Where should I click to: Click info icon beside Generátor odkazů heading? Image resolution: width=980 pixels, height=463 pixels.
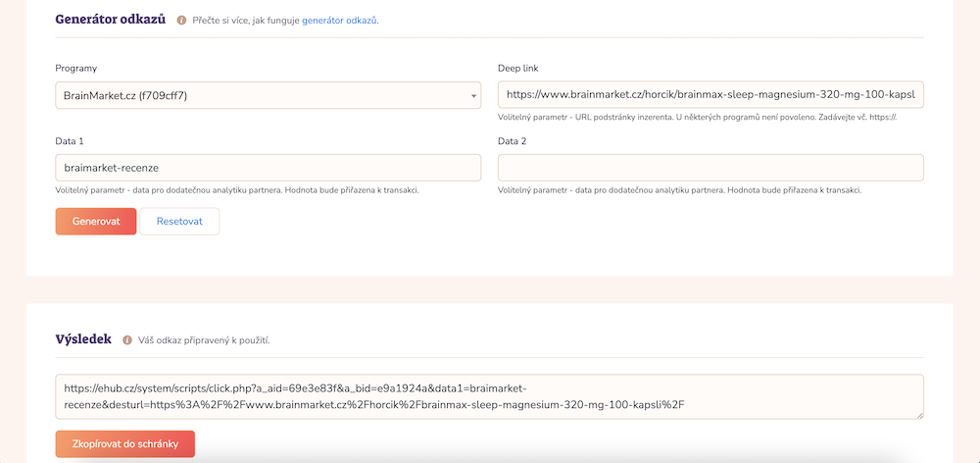click(181, 20)
